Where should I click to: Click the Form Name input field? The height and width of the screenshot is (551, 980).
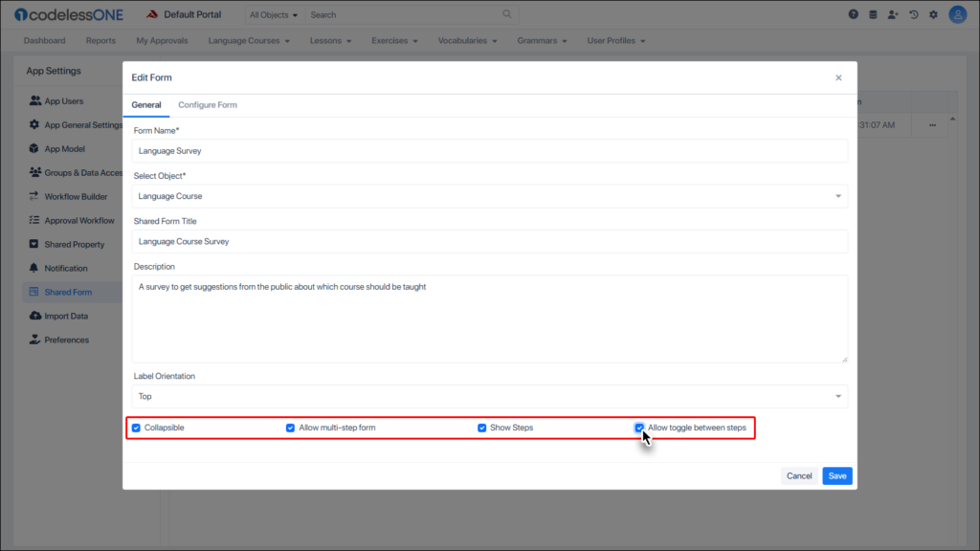490,150
